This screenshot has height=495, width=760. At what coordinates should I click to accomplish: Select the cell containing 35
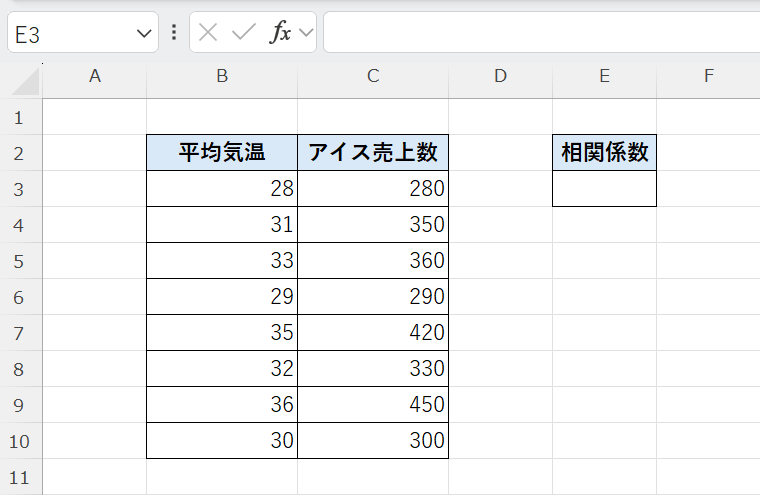coord(222,333)
